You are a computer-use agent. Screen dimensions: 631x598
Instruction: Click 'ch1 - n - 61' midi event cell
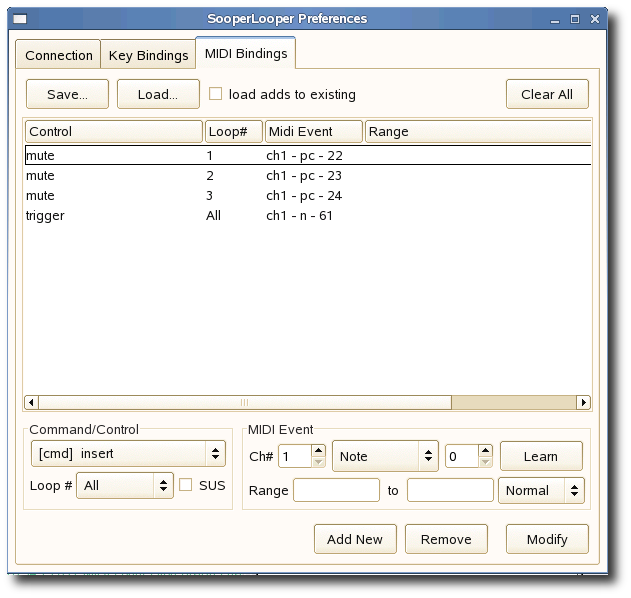[299, 216]
